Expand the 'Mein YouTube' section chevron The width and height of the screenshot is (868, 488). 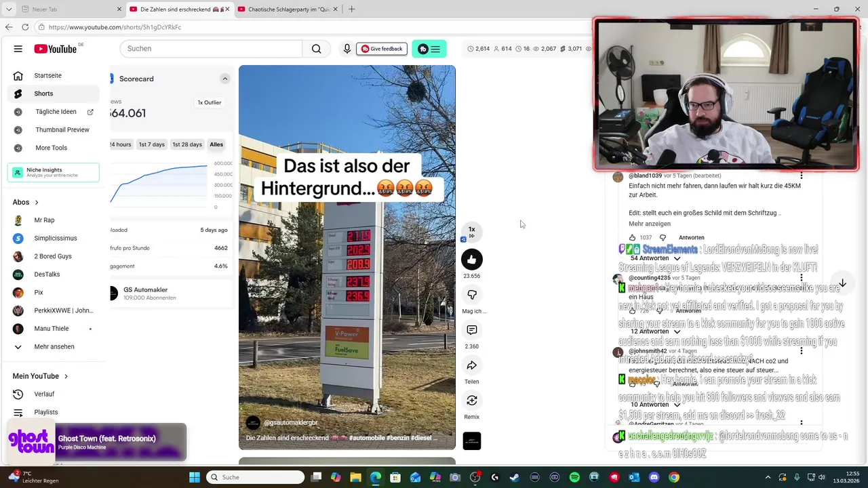[66, 376]
